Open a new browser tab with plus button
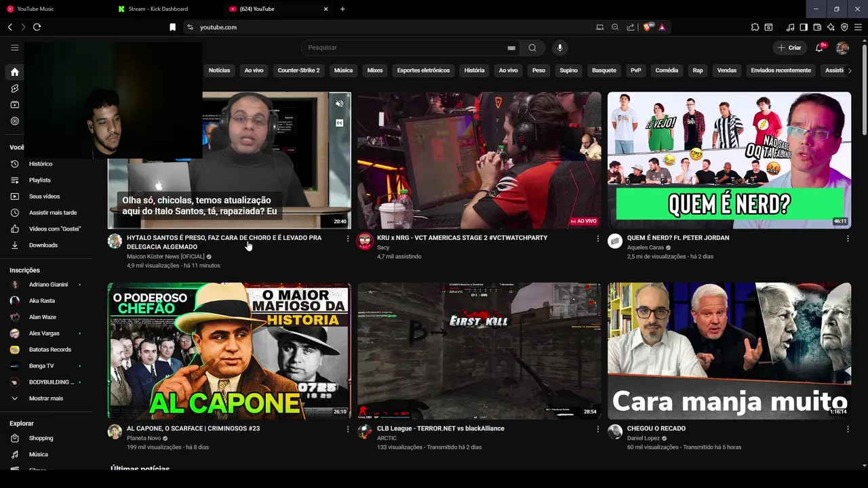This screenshot has height=488, width=868. pos(342,9)
